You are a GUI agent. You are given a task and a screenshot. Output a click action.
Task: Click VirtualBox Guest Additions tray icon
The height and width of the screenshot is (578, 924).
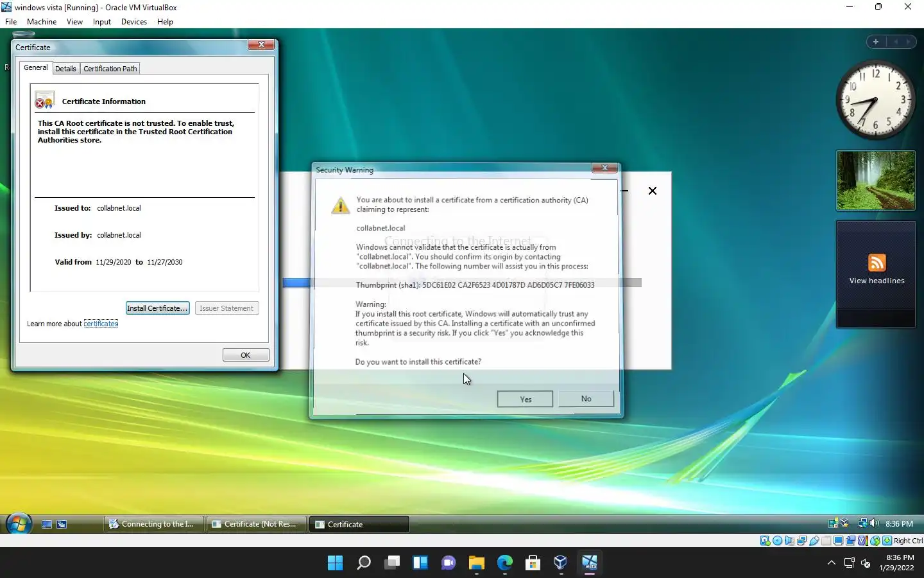[844, 523]
